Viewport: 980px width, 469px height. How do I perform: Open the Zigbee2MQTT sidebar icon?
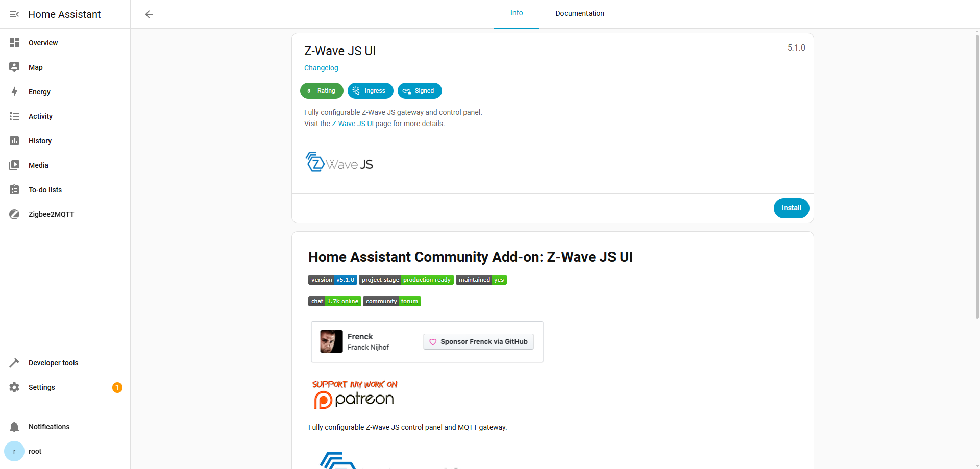[x=14, y=214]
